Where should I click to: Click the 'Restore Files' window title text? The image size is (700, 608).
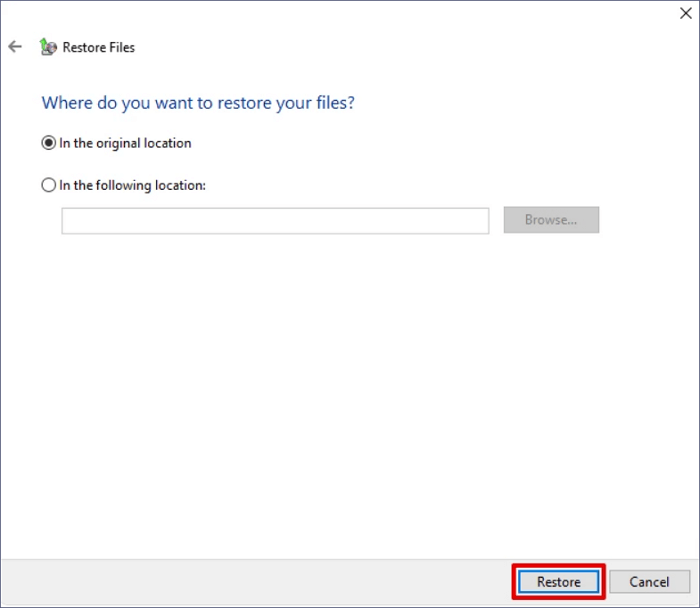(98, 47)
